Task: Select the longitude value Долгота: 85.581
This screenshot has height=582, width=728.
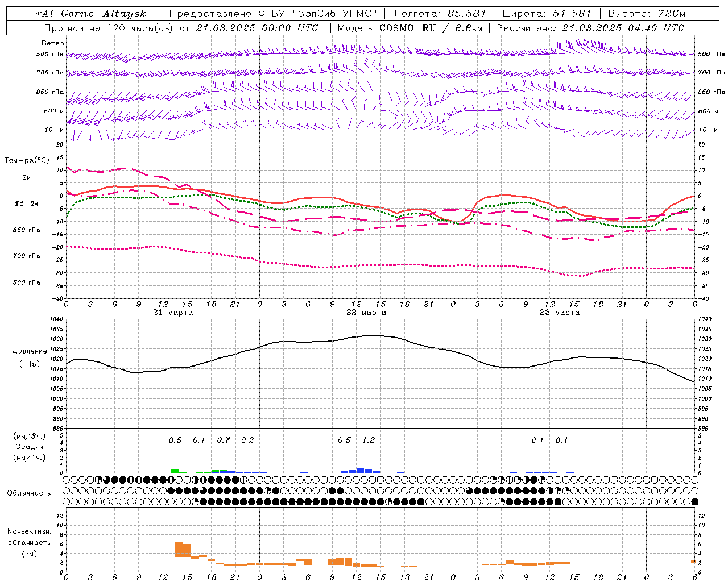Action: [440, 14]
